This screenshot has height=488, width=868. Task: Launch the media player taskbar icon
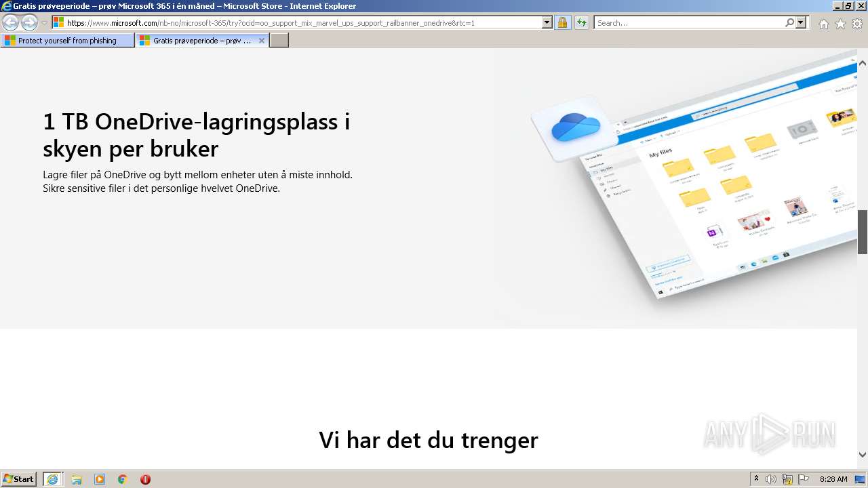100,479
